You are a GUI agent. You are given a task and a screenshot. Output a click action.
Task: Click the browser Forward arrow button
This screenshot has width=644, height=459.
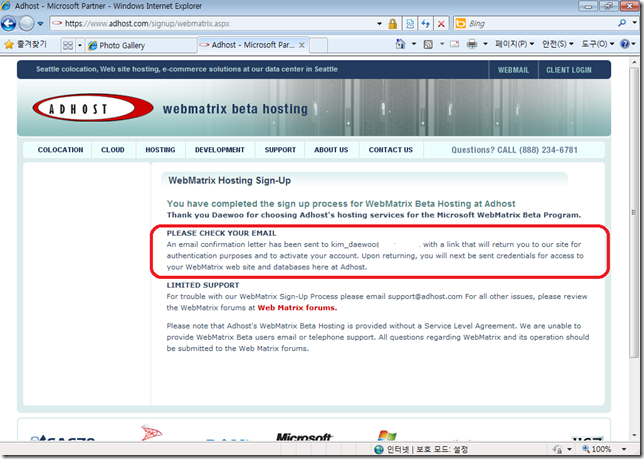[27, 23]
